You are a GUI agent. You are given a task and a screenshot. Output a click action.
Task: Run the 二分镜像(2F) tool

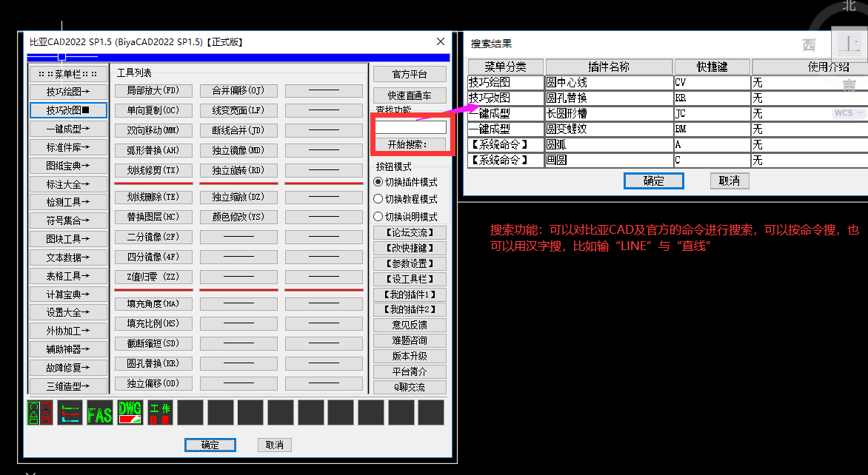(153, 236)
